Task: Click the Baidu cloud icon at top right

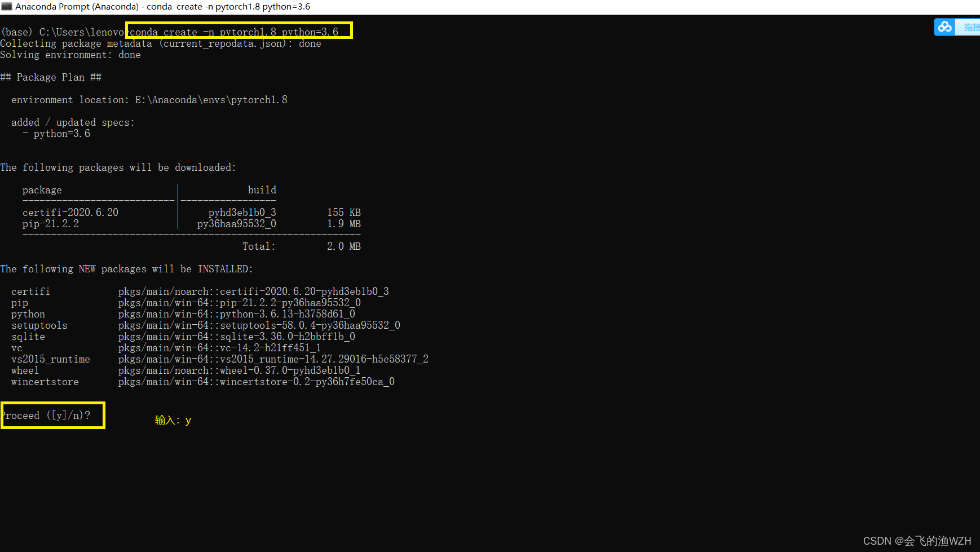Action: click(x=945, y=27)
